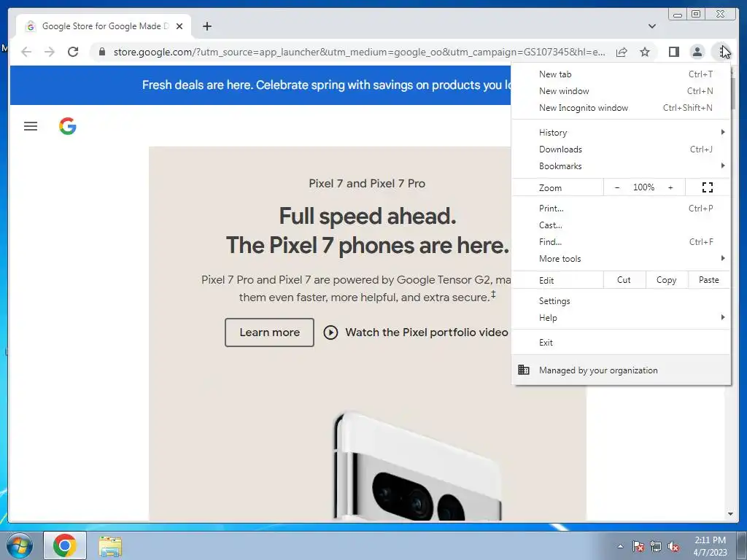This screenshot has width=747, height=560.
Task: Click Cut in the Edit row
Action: [x=624, y=280]
